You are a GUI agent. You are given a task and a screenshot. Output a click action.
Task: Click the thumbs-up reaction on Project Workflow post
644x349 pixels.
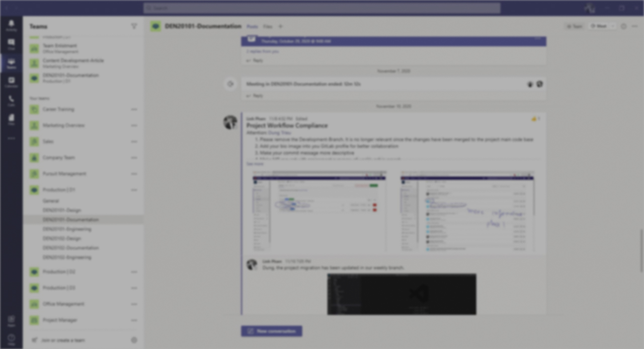pos(534,119)
